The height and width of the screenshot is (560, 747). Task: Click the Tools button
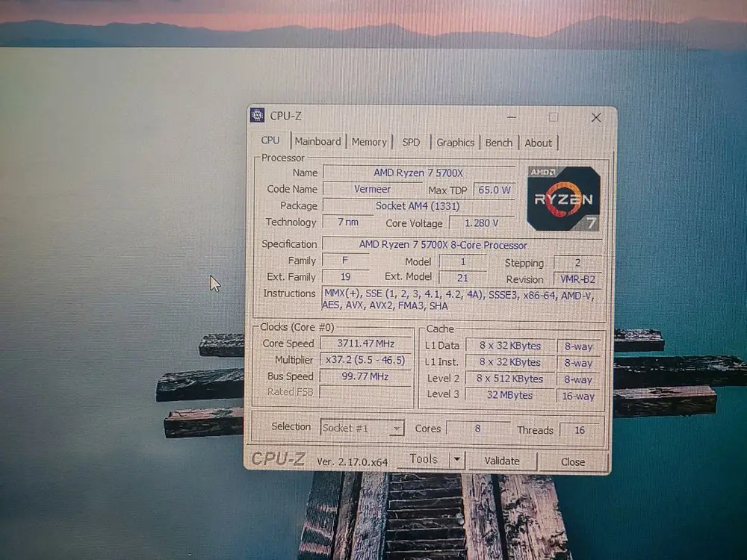(423, 459)
